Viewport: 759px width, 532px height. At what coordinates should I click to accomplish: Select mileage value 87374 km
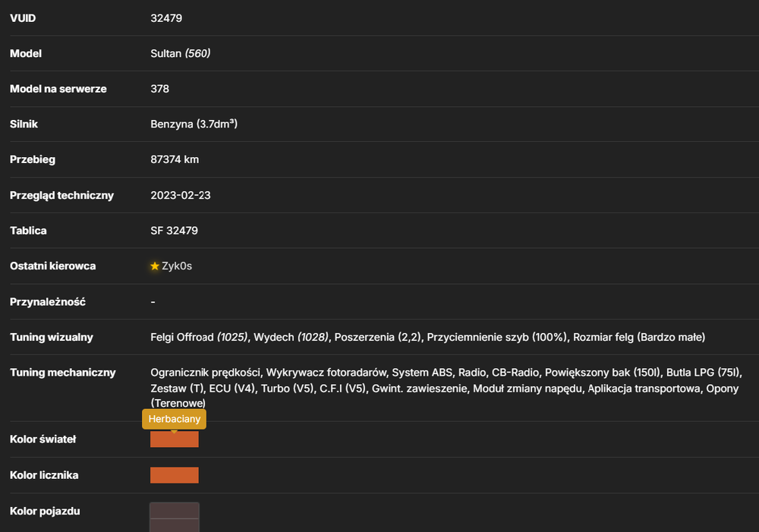(x=175, y=159)
